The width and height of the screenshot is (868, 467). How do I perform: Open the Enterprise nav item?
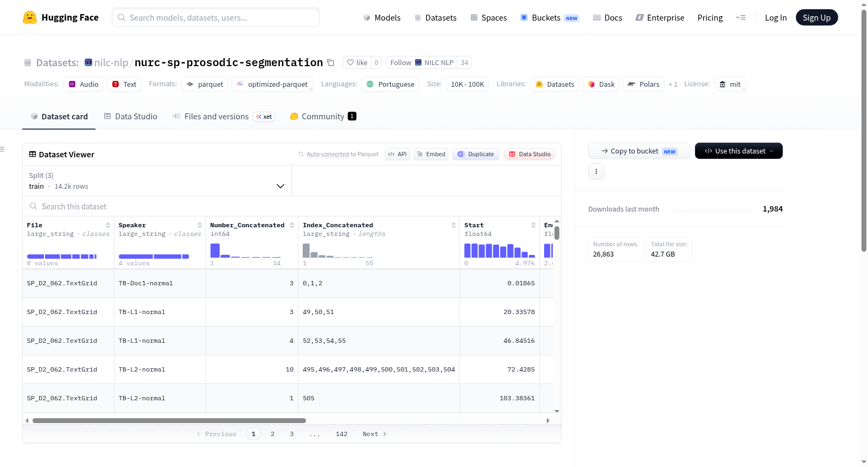tap(660, 17)
